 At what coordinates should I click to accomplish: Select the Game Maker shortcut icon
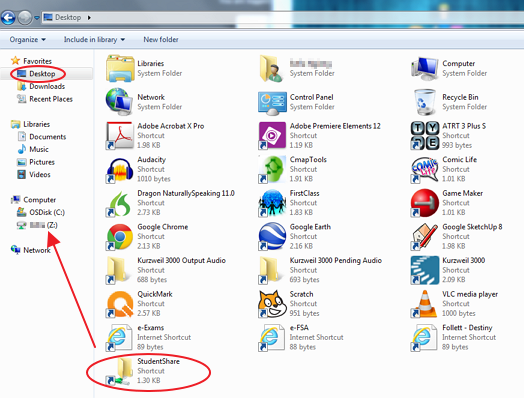point(424,203)
